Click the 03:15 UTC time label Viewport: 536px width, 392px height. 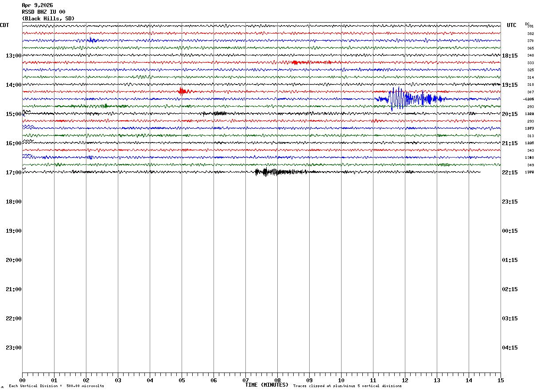510,319
